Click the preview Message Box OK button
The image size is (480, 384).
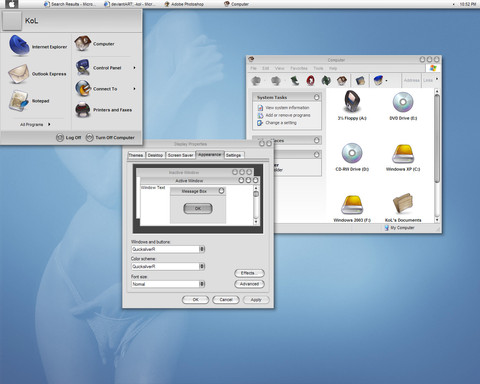(198, 208)
